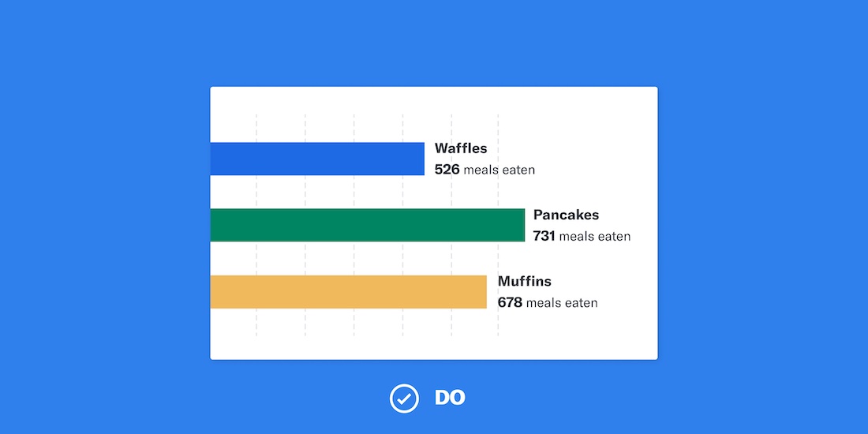This screenshot has width=868, height=434.
Task: Click "meals eaten" text beside 731
Action: (595, 236)
